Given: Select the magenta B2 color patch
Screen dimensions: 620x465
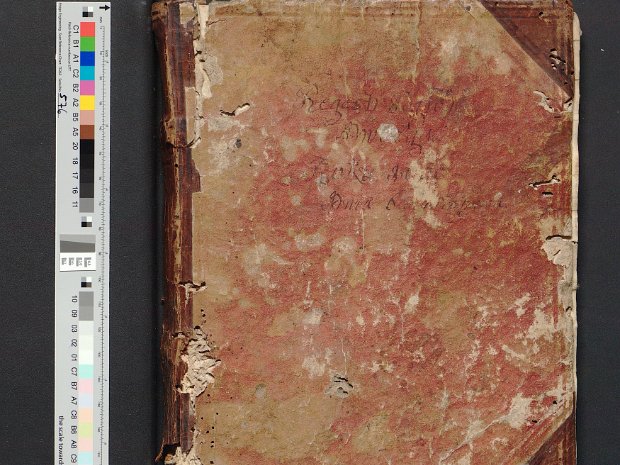Looking at the screenshot, I should pyautogui.click(x=88, y=87).
